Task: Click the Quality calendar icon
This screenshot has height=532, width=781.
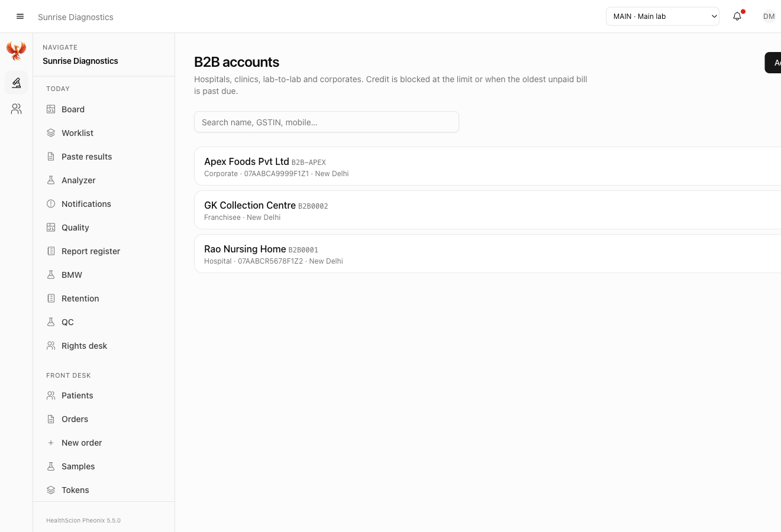Action: 51,228
